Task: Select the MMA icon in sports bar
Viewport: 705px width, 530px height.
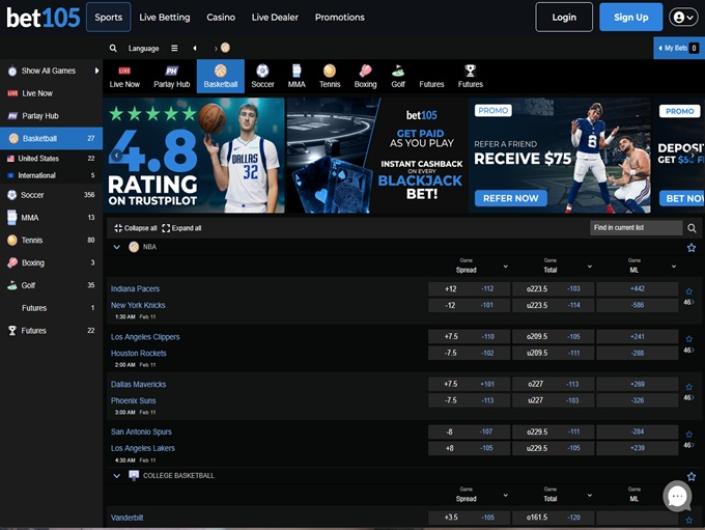Action: [296, 72]
